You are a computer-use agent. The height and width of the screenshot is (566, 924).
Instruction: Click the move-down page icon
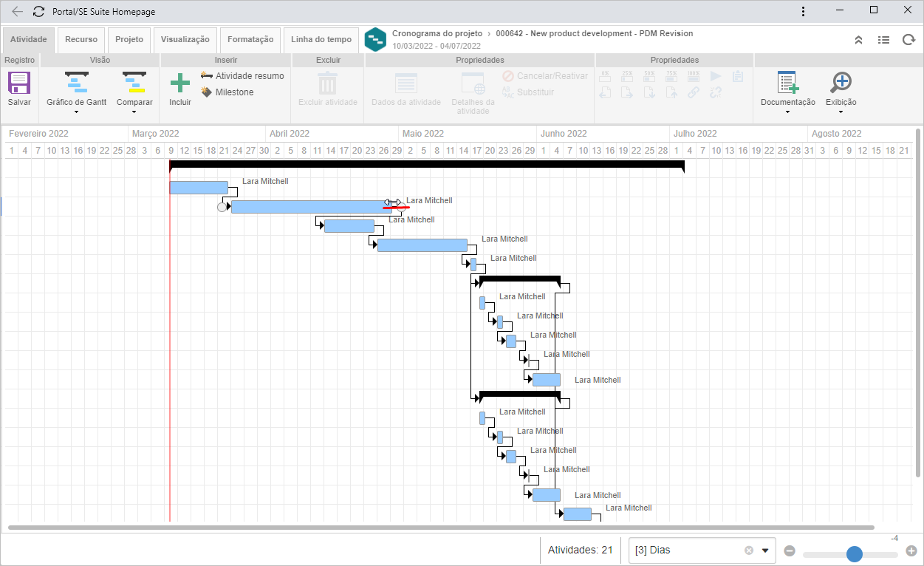point(649,92)
